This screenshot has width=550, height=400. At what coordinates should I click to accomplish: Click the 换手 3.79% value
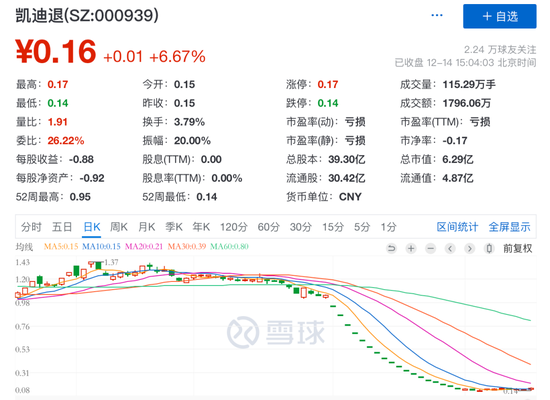pyautogui.click(x=189, y=122)
